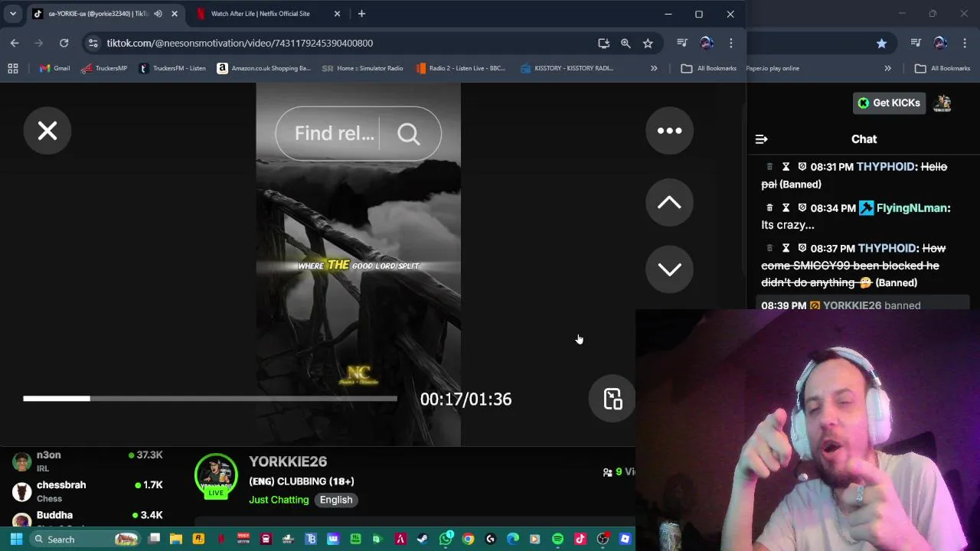The height and width of the screenshot is (551, 980).
Task: Open chessbrah channel in sidebar
Action: click(88, 491)
